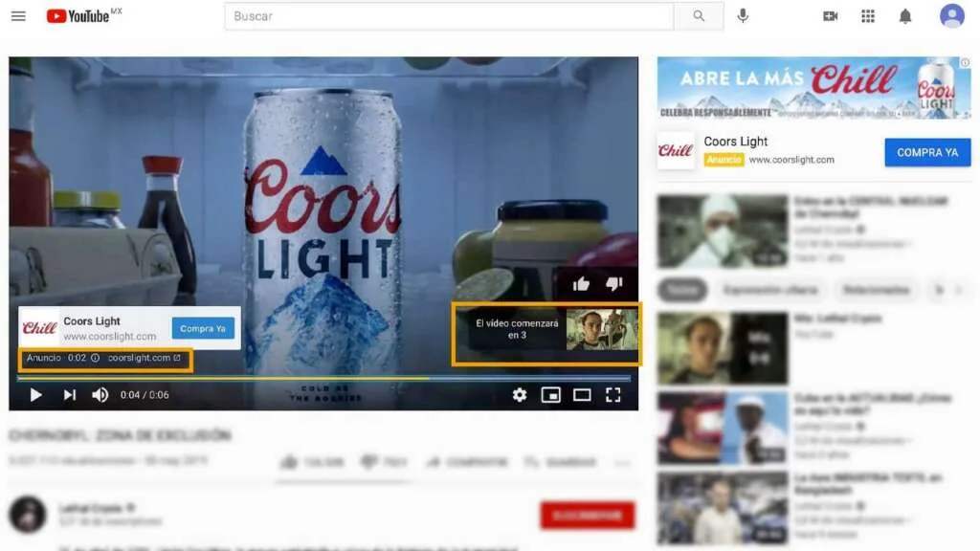This screenshot has width=980, height=551.
Task: Activate the miniplayer icon
Action: 550,395
